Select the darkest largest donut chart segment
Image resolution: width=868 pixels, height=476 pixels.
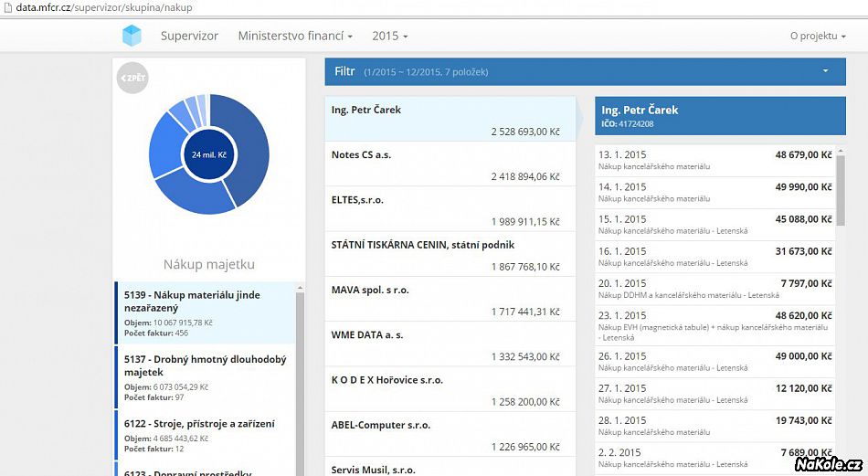pos(249,150)
